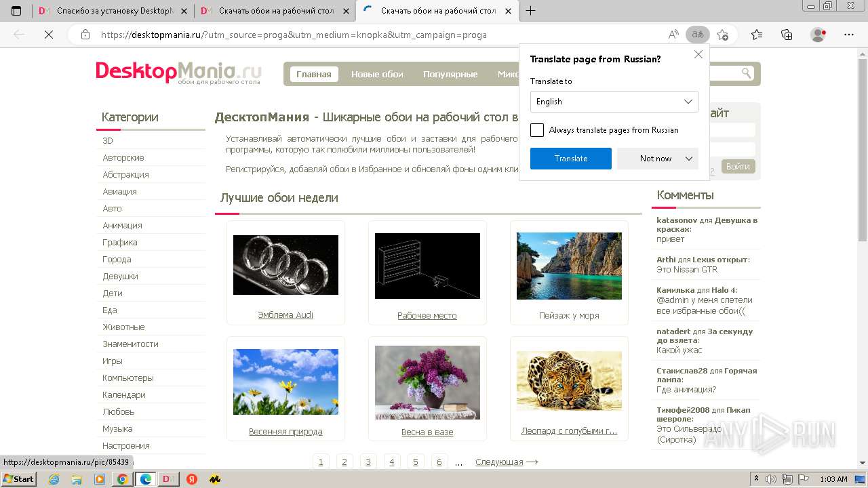This screenshot has height=488, width=868.
Task: Open the Collections icon
Action: click(x=787, y=35)
